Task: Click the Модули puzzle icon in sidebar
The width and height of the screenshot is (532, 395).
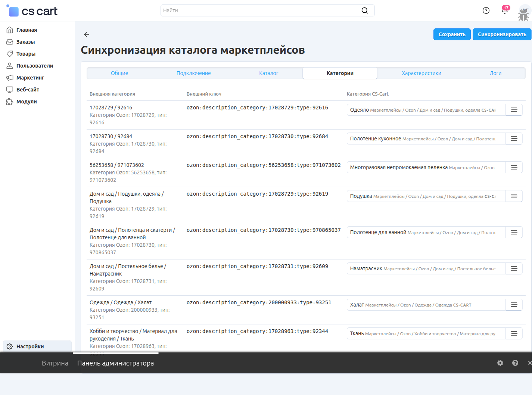Action: 10,102
